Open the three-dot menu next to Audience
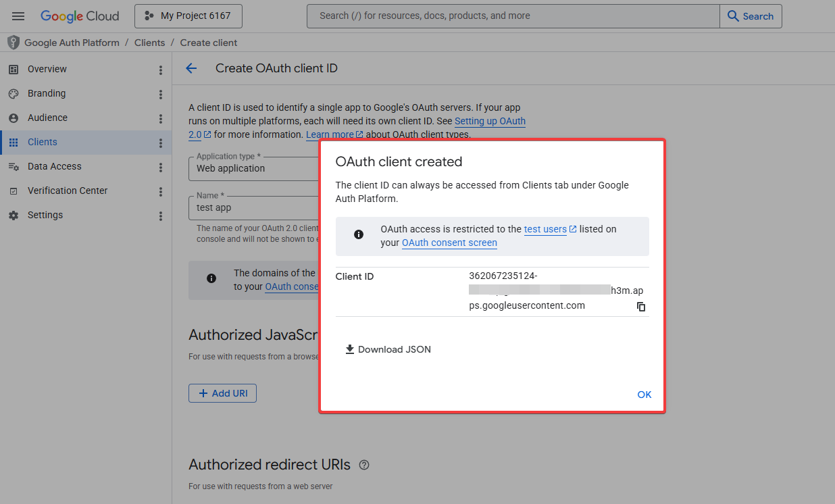This screenshot has height=504, width=835. 161,119
